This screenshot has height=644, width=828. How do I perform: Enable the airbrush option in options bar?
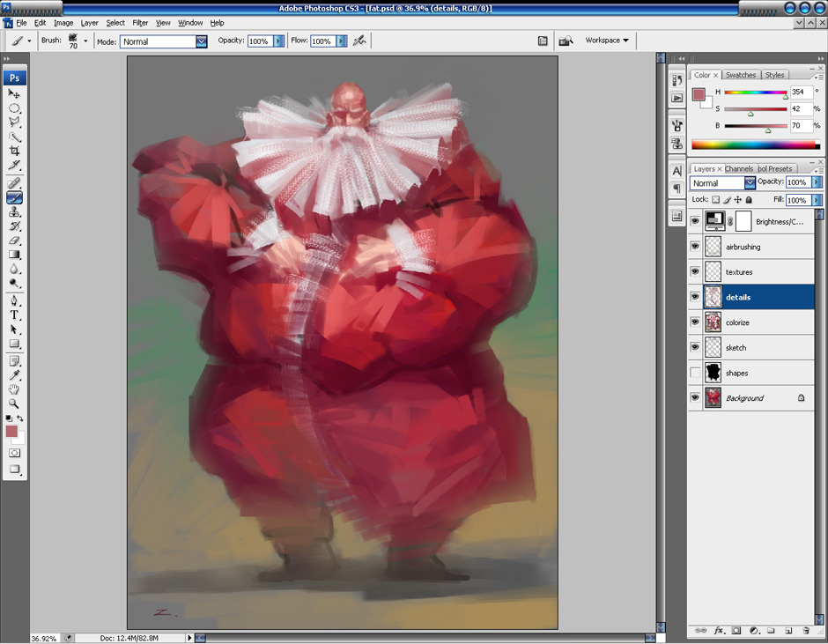point(359,41)
